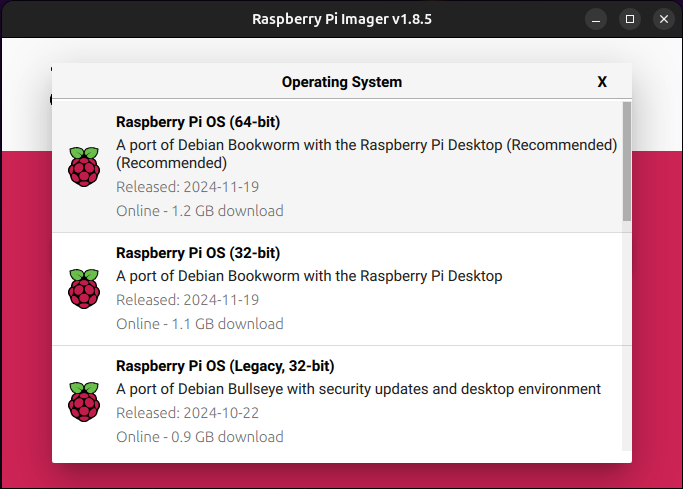Close the Operating System dialog with X

602,82
